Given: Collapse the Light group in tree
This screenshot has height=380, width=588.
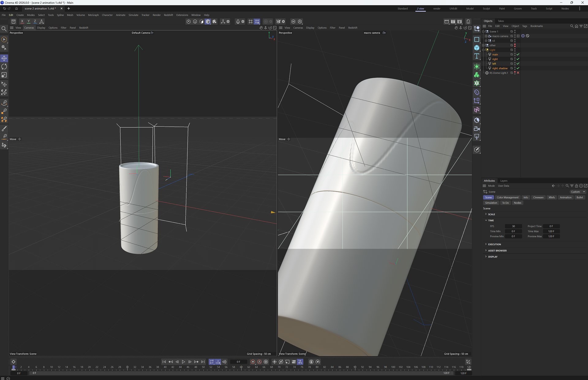Looking at the screenshot, I should click(483, 50).
